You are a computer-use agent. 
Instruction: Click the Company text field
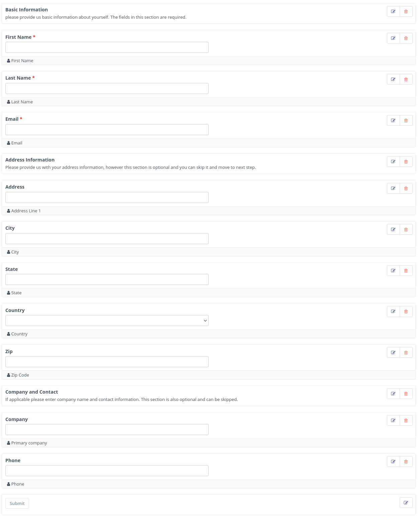107,430
